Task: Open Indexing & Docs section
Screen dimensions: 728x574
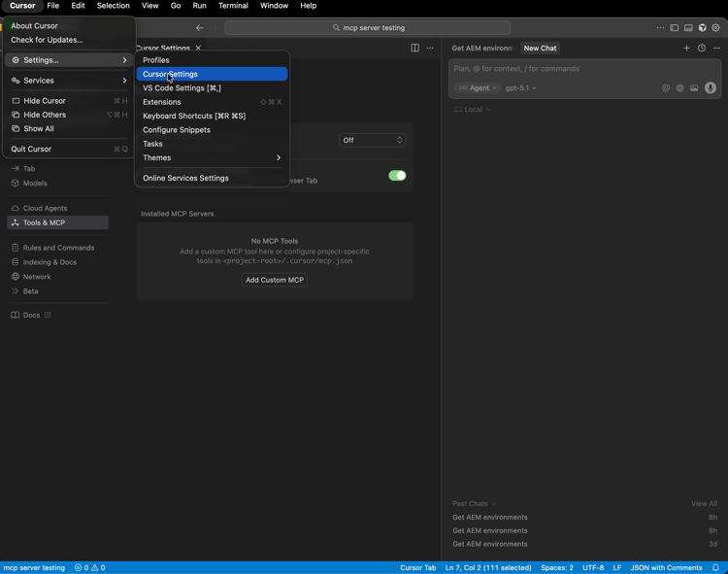Action: click(x=57, y=262)
